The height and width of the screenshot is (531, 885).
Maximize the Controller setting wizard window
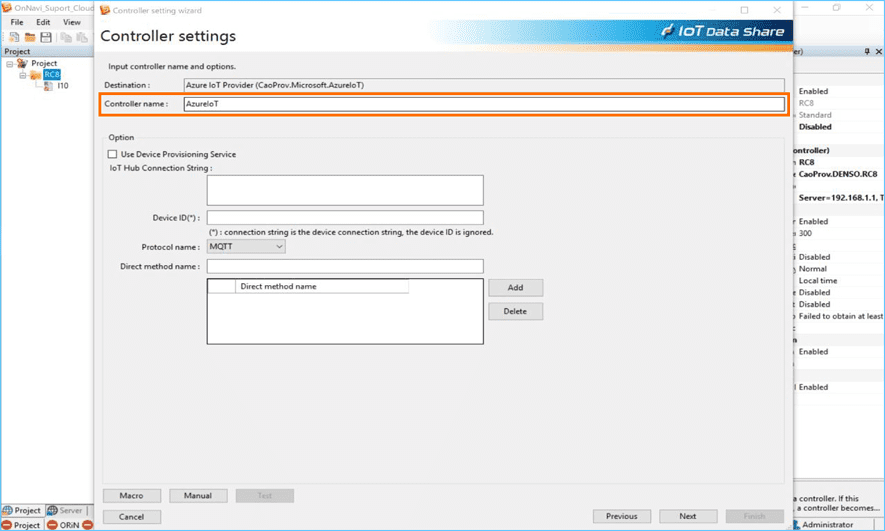pyautogui.click(x=744, y=10)
